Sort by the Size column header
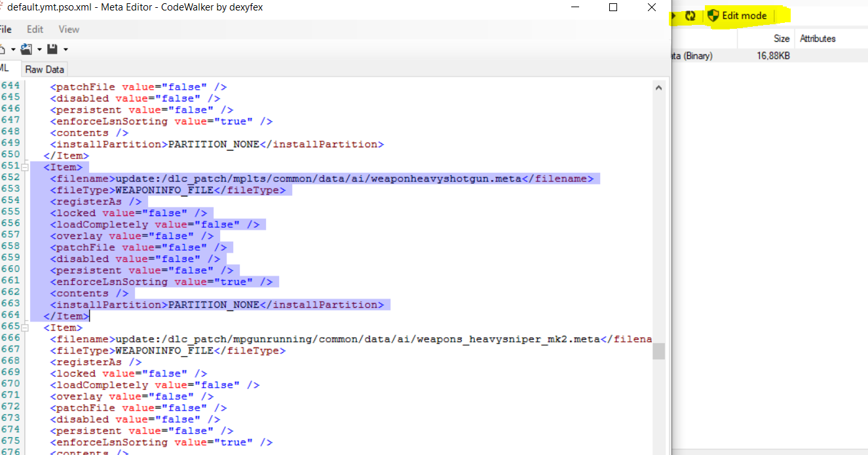 click(766, 39)
